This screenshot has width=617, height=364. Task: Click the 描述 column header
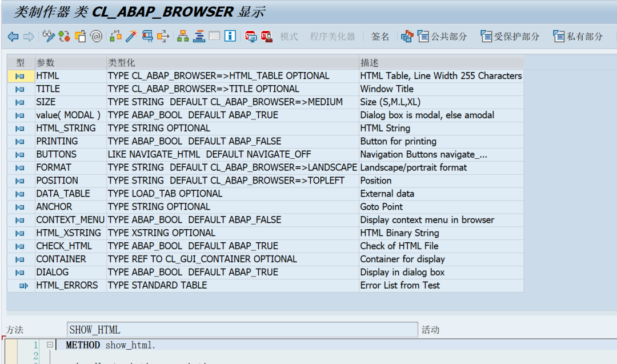coord(441,62)
